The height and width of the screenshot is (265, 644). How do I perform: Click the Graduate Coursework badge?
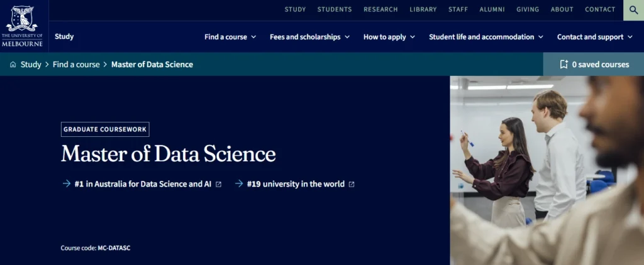click(x=105, y=129)
